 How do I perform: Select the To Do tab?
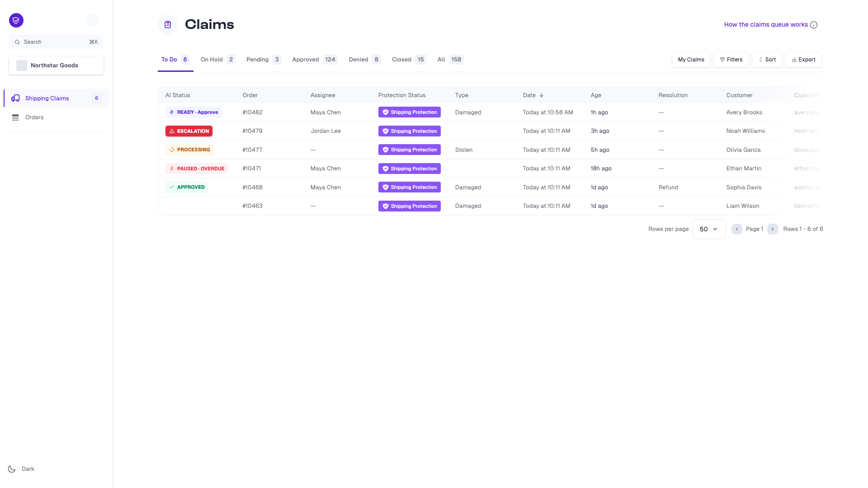[x=175, y=60]
